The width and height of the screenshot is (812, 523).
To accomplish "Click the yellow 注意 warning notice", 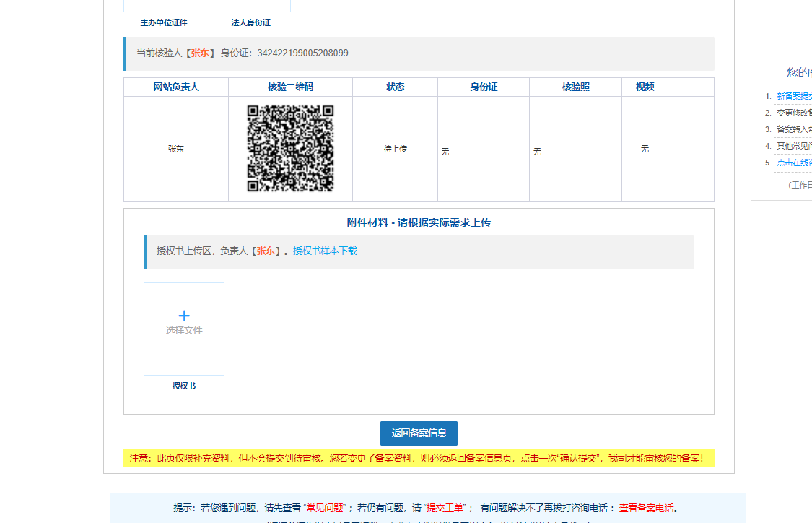I will (419, 458).
